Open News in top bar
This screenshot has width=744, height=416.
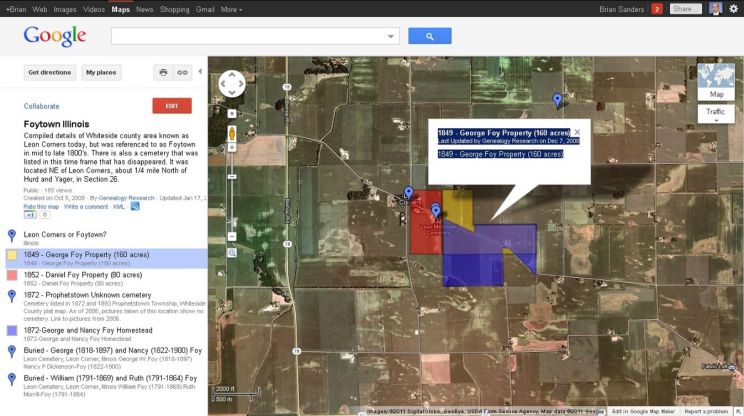coord(144,9)
